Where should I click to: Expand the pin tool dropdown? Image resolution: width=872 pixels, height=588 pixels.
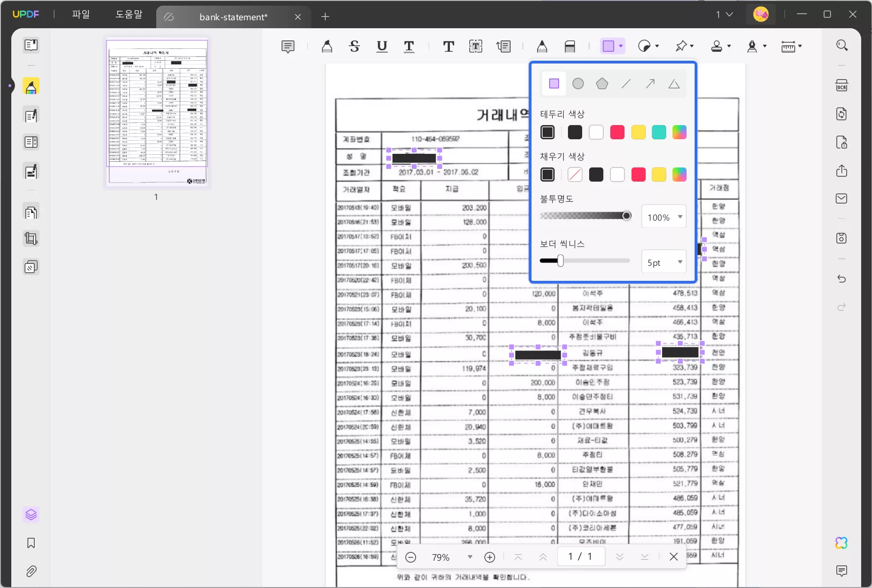point(692,46)
